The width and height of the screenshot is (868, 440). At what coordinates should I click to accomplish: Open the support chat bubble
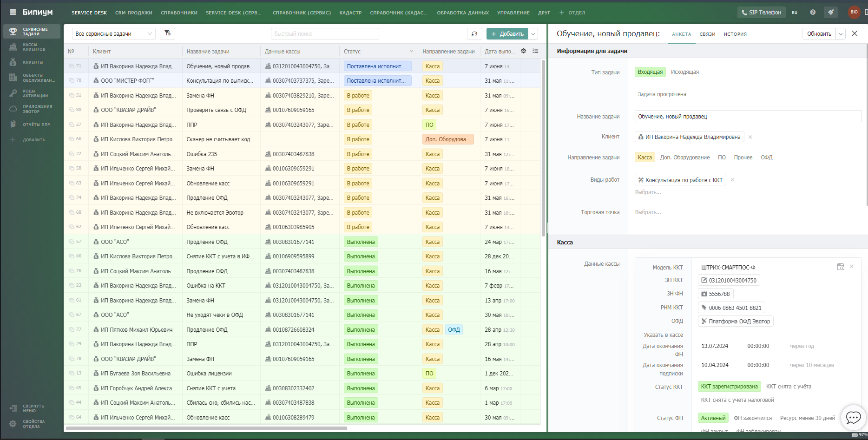point(853,417)
